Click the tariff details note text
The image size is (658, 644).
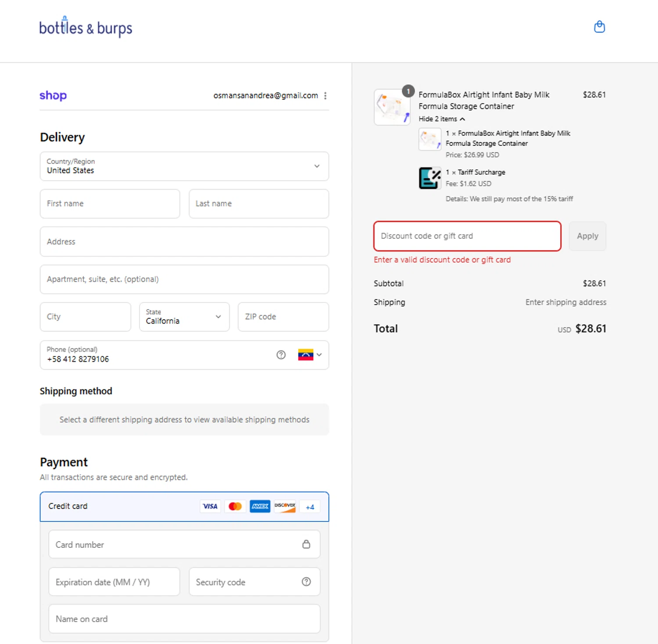[509, 199]
